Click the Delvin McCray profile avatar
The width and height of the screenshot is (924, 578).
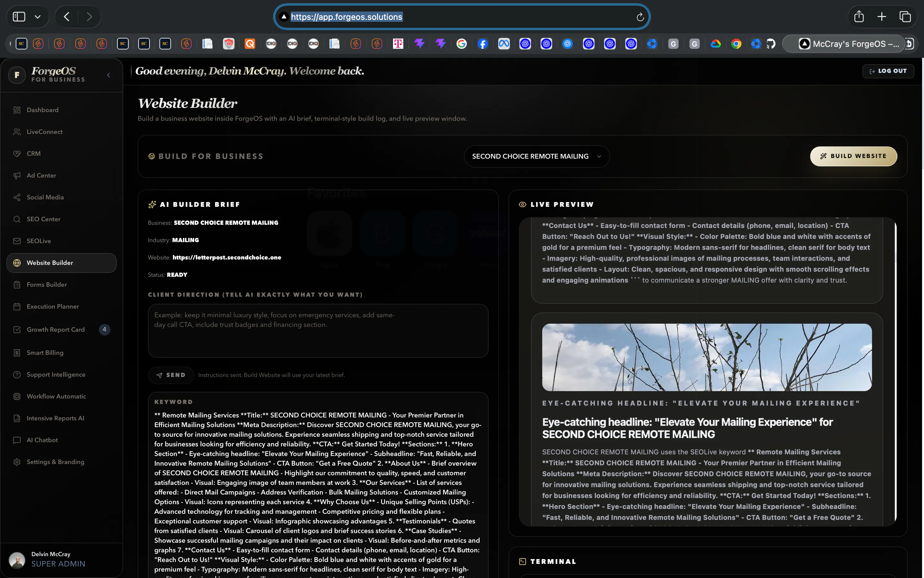click(x=17, y=560)
